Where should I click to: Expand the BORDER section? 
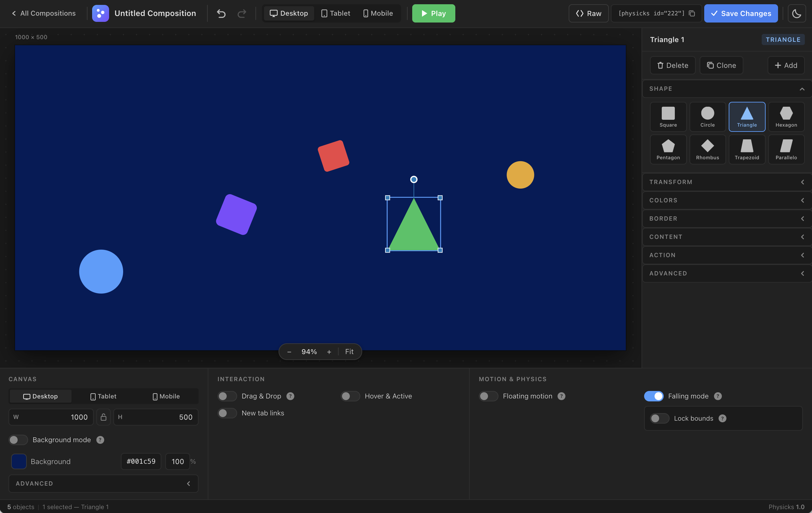coord(727,219)
